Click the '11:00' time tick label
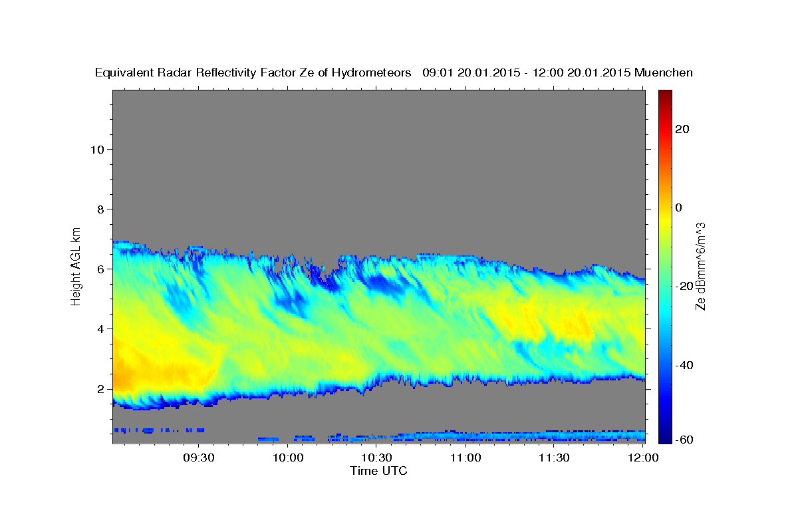This screenshot has width=798, height=532. (x=465, y=458)
